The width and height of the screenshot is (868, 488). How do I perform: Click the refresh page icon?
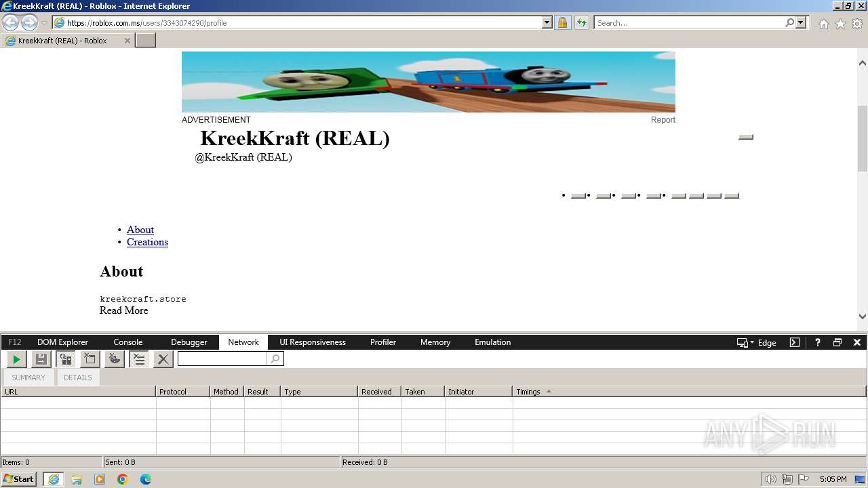(581, 22)
